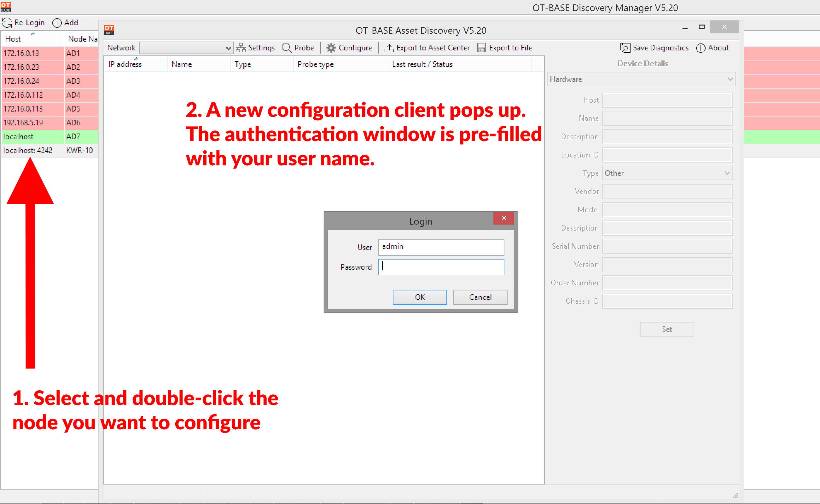Click the Vendor field

coord(667,192)
